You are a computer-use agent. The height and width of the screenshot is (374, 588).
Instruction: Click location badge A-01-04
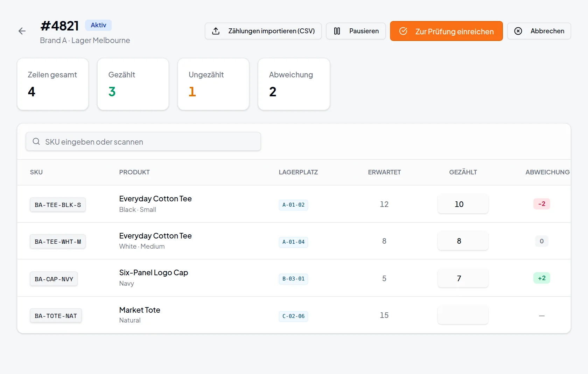(293, 242)
